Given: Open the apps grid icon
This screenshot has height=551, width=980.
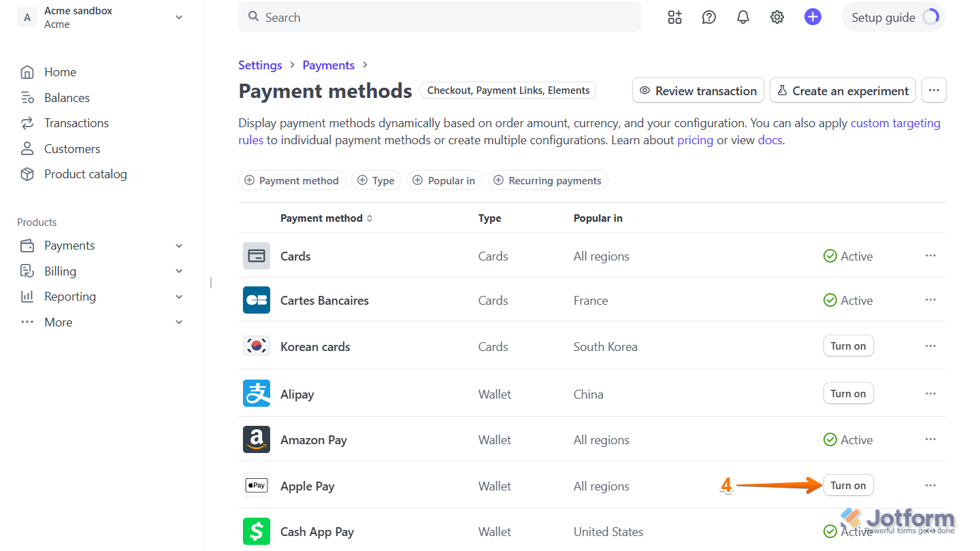Looking at the screenshot, I should [674, 17].
